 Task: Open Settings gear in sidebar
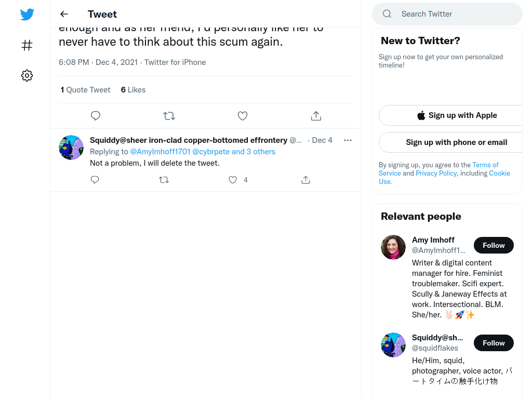click(27, 75)
